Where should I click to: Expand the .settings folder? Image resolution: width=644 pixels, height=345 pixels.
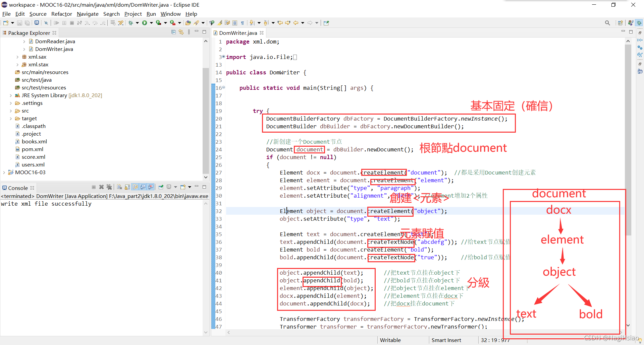[11, 103]
